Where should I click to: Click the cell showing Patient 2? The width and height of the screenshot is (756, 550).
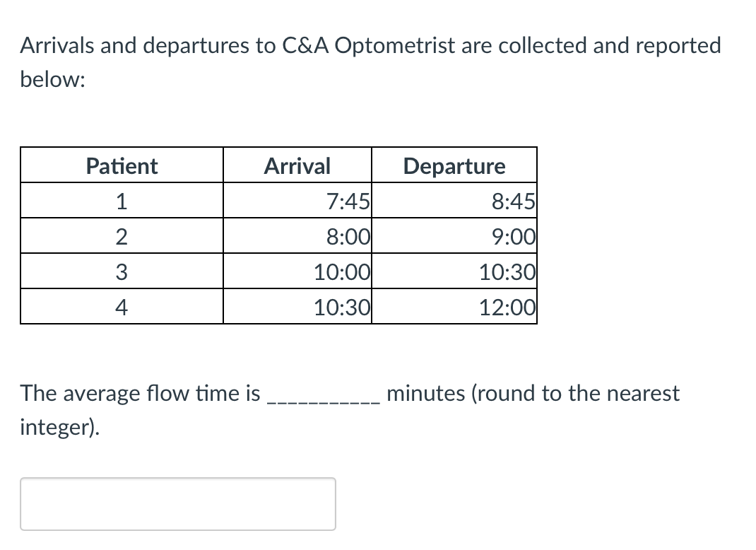(121, 236)
